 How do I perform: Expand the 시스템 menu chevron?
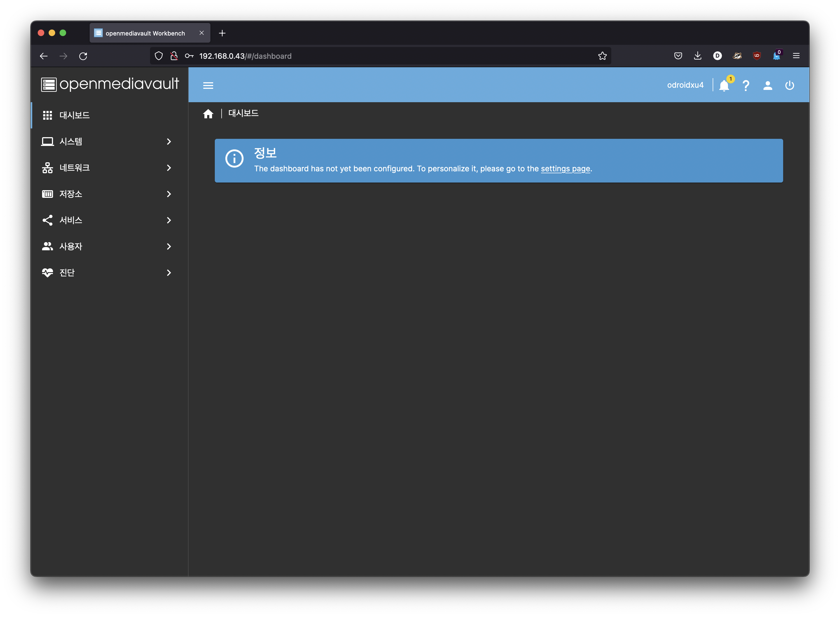point(169,142)
